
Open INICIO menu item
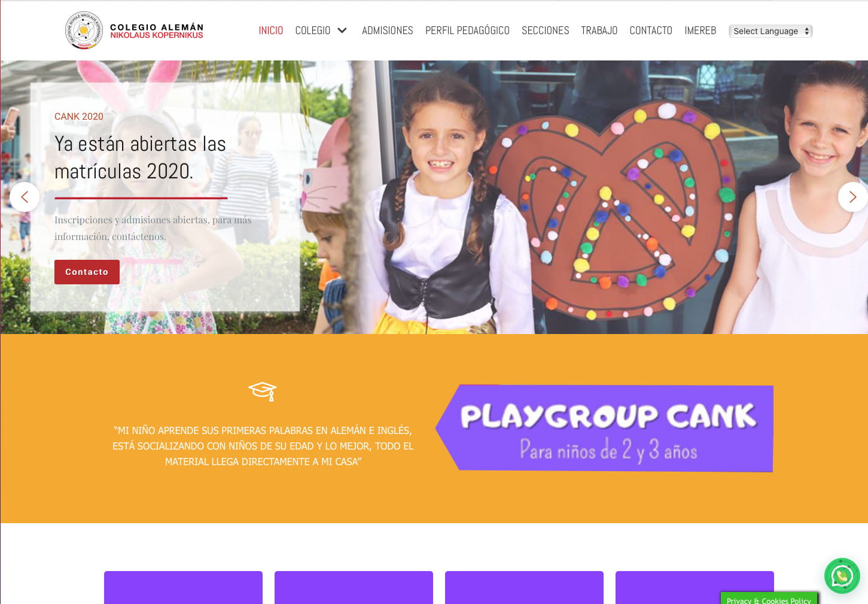click(271, 31)
